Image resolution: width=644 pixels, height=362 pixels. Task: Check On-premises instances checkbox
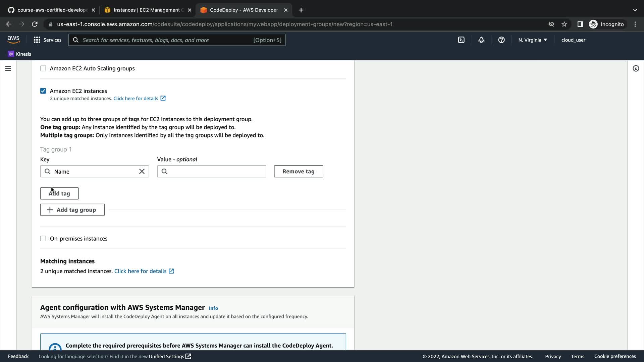[x=43, y=239]
